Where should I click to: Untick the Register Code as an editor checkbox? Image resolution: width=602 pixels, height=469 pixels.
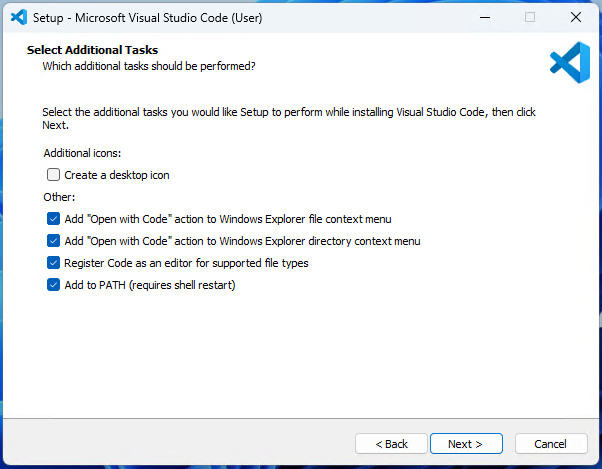point(53,263)
